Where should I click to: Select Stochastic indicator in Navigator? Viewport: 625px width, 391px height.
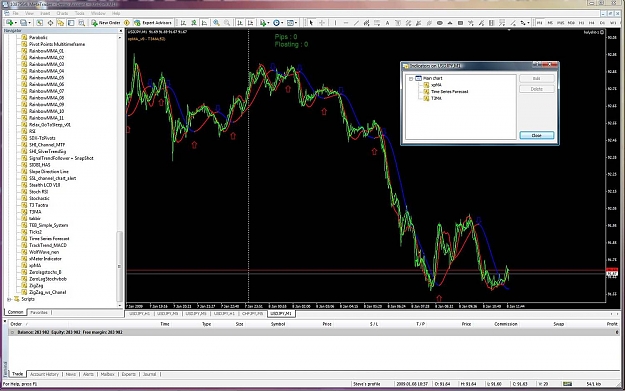39,198
